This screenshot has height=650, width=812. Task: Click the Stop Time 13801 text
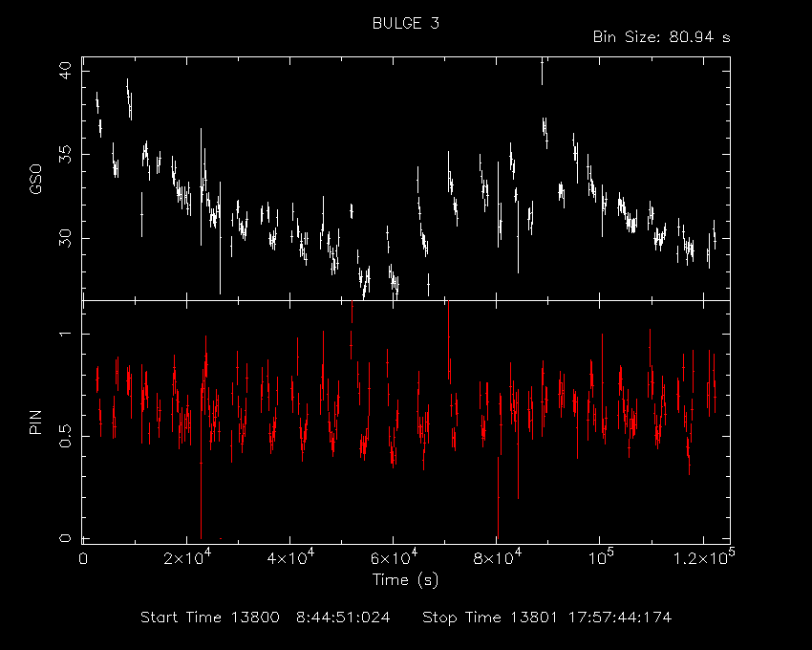[x=489, y=617]
